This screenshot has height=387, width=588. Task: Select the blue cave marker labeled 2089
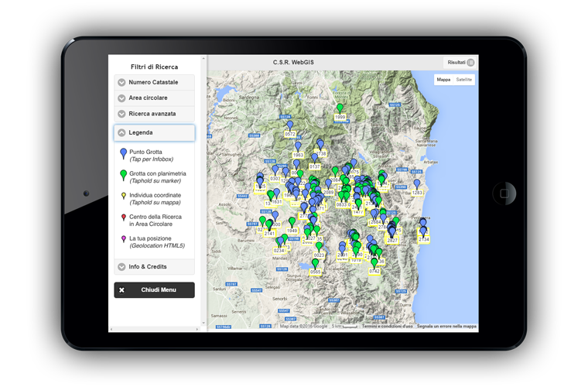tap(329, 183)
